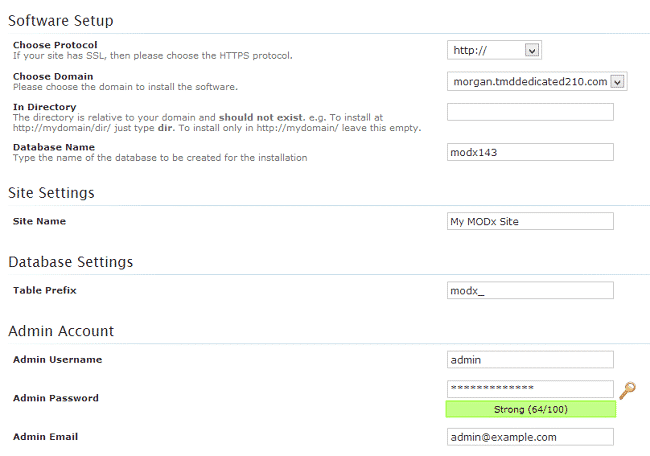The image size is (650, 456).
Task: Open the http:// protocol dropdown
Action: [494, 50]
